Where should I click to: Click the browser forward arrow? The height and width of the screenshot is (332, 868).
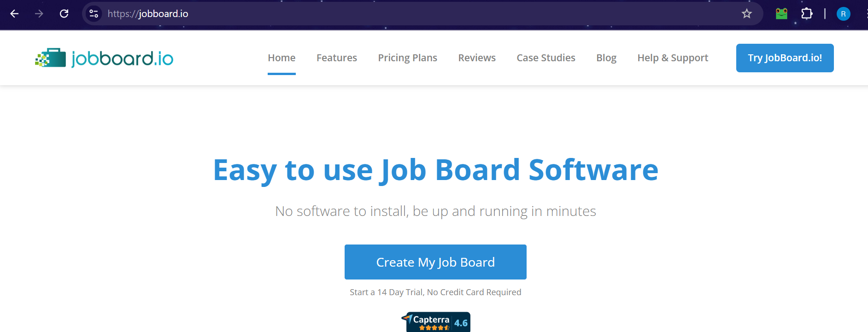click(x=39, y=14)
